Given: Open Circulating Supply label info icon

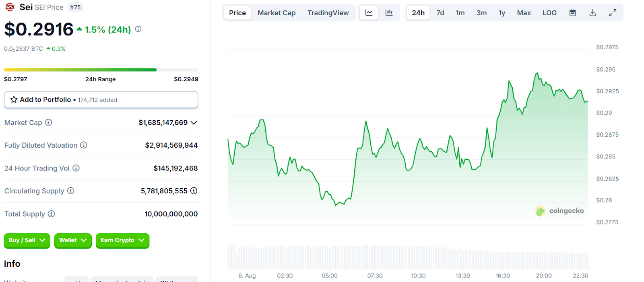Looking at the screenshot, I should coord(71,191).
